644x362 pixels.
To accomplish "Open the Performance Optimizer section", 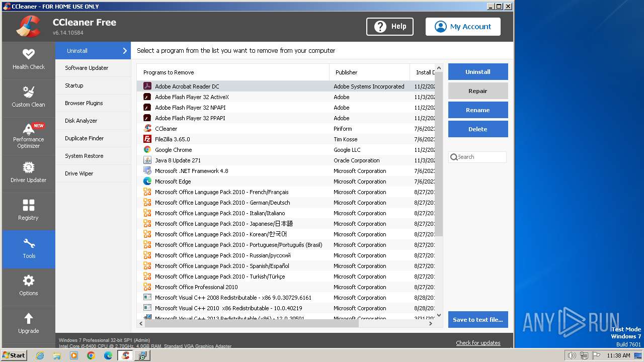I will [29, 136].
